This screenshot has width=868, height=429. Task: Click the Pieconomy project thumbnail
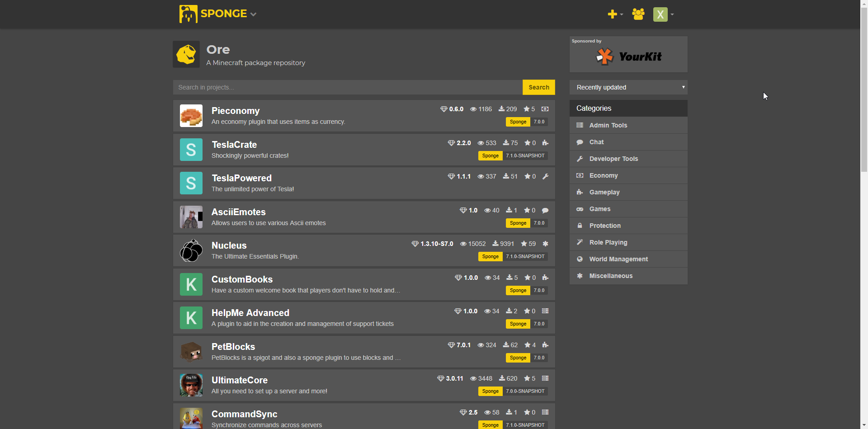(x=191, y=116)
